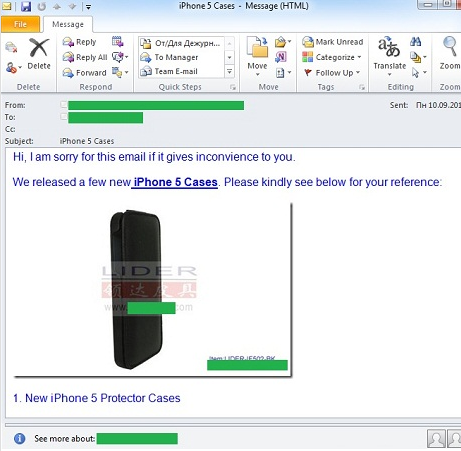Click the black phone case image
Viewport: 461px width, 451px height.
click(136, 289)
